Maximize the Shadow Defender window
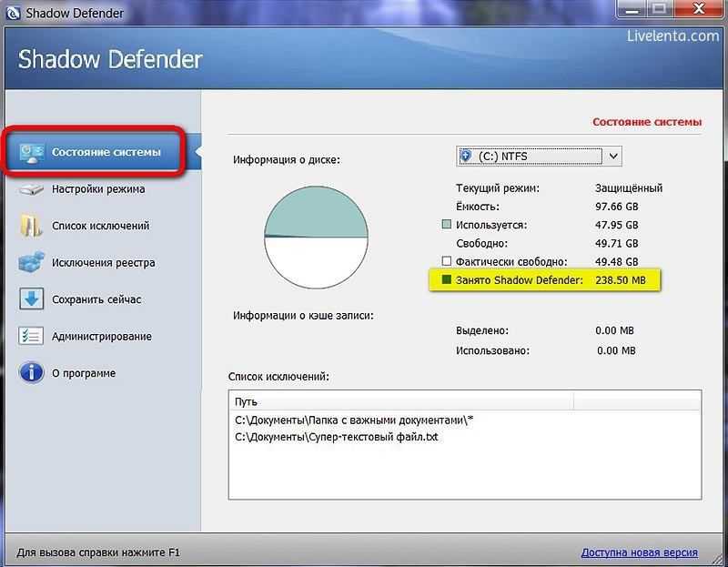 click(x=661, y=8)
